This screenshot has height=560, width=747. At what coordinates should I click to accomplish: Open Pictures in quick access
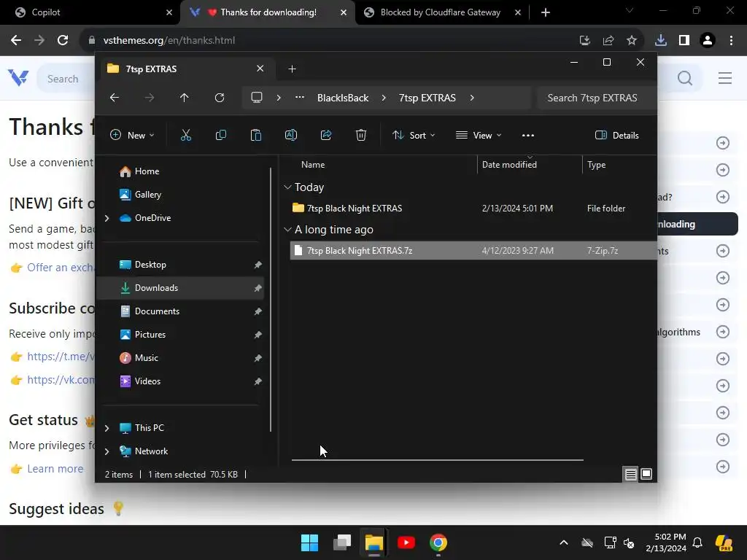tap(180, 335)
